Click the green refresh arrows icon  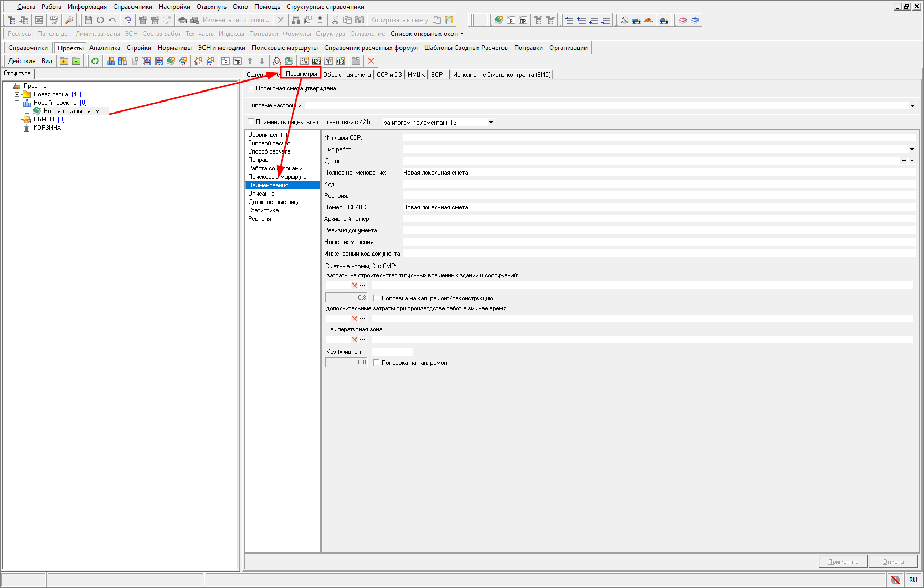coord(95,61)
